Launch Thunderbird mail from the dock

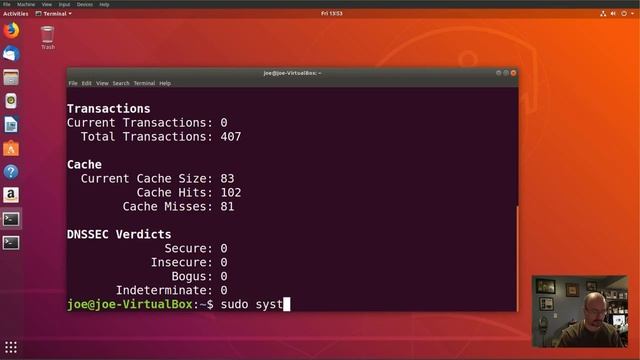(x=11, y=54)
